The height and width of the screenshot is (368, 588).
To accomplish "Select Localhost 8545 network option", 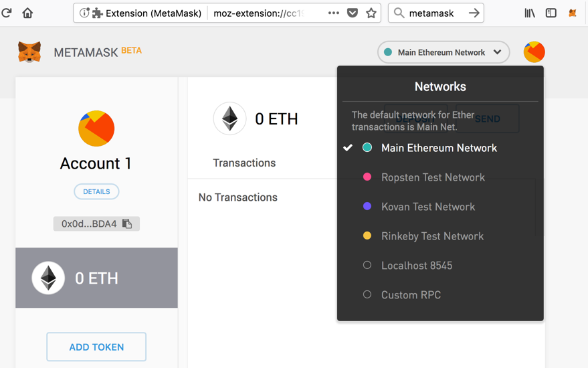I will 416,266.
